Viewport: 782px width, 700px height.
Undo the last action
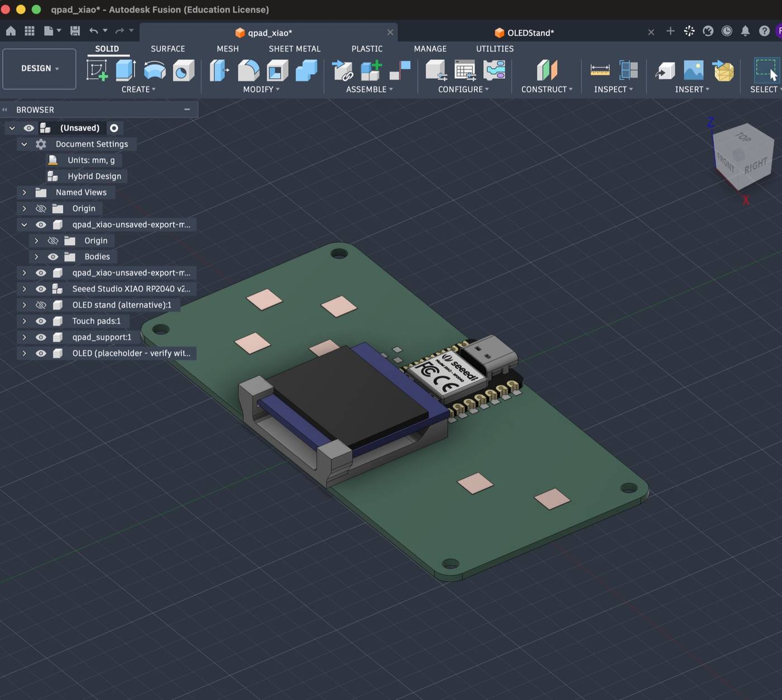(x=93, y=31)
